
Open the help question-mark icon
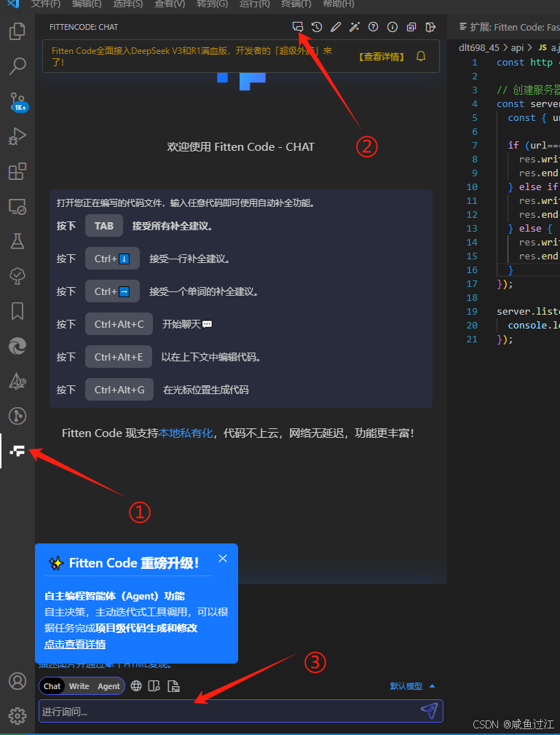373,27
